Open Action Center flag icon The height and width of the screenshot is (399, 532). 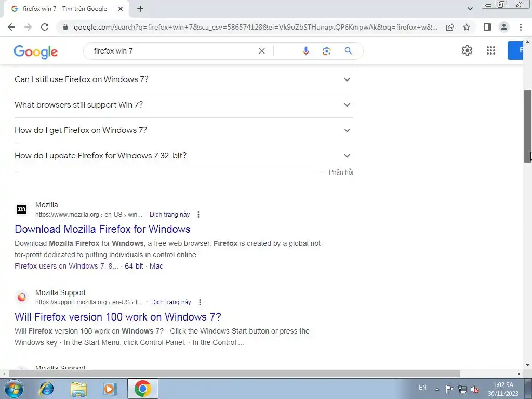449,389
